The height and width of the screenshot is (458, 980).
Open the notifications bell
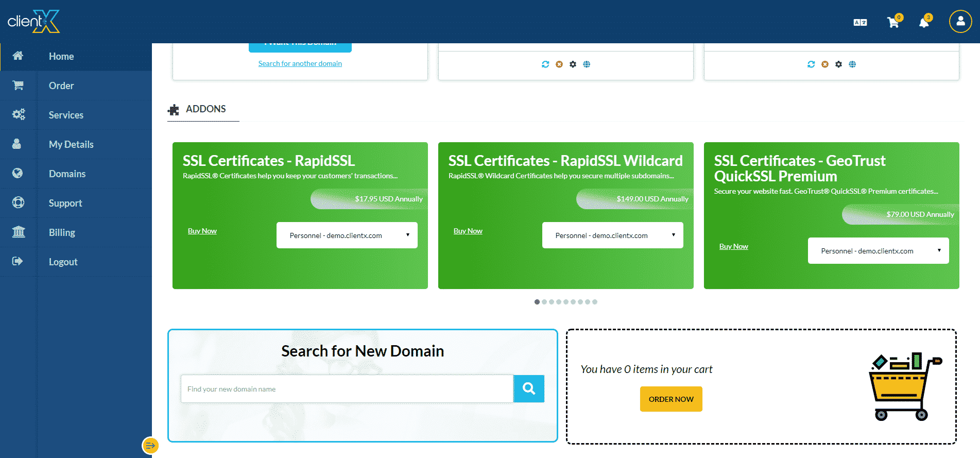click(924, 22)
